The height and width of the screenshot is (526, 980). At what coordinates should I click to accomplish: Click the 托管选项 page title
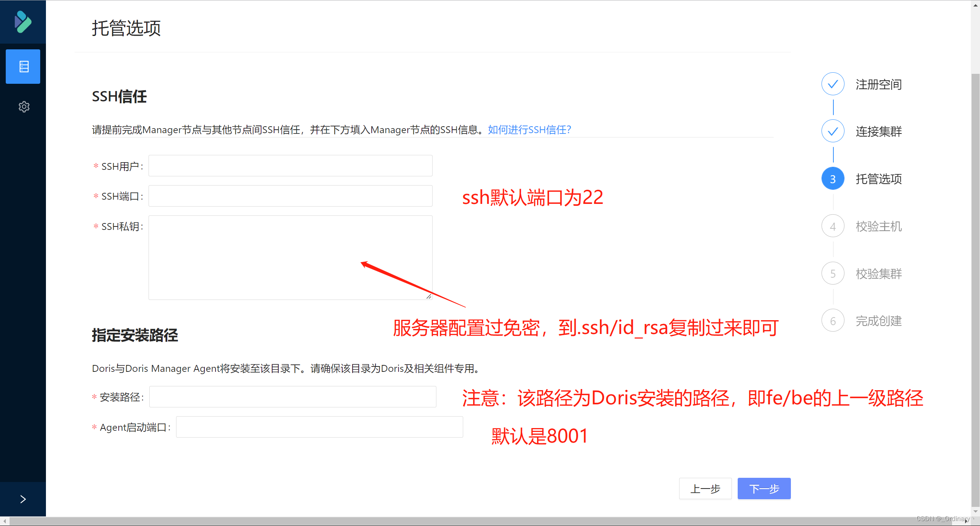126,28
